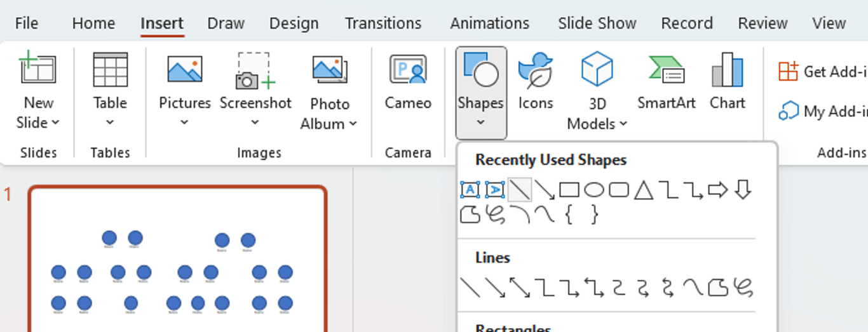The width and height of the screenshot is (868, 332).
Task: Pick the Isosceles Triangle shape
Action: tap(644, 190)
